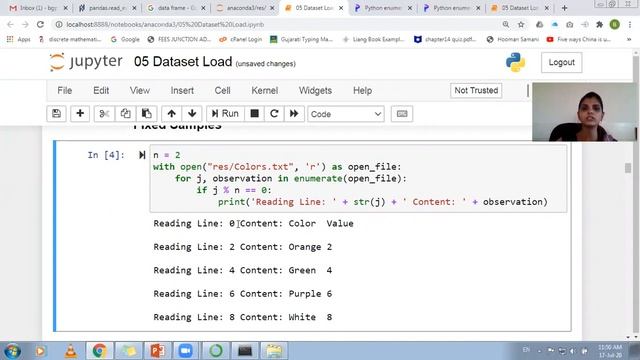Click 'Reading Line: 8 Content: White 8' output
The height and width of the screenshot is (360, 640).
point(242,317)
